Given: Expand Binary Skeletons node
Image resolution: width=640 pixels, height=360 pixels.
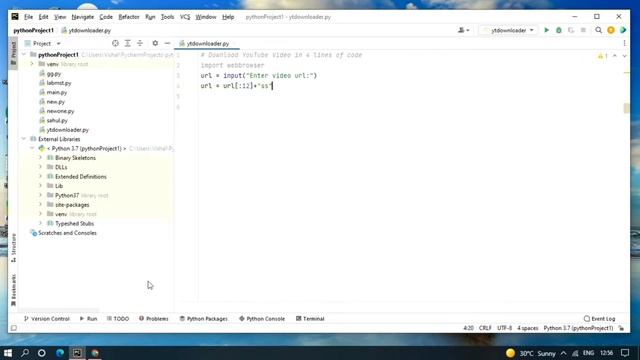Looking at the screenshot, I should (x=40, y=158).
